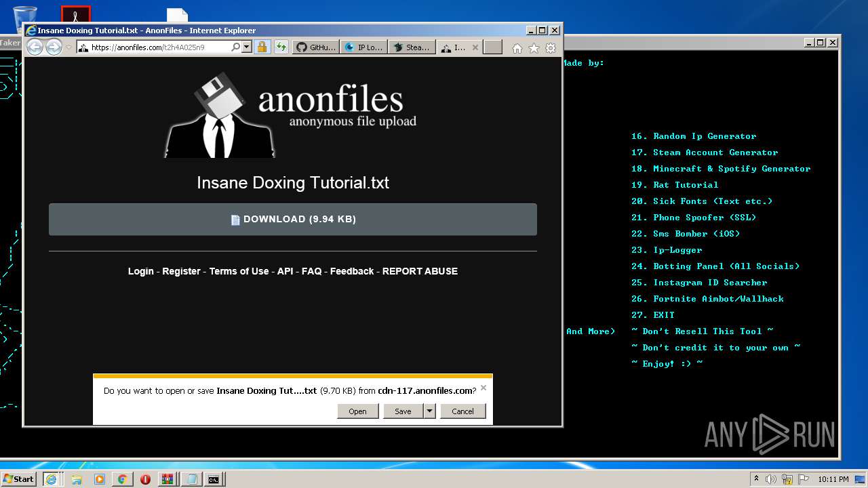Click '18. Minecraft & Spotify Generator' in console
Viewport: 868px width, 488px height.
721,169
